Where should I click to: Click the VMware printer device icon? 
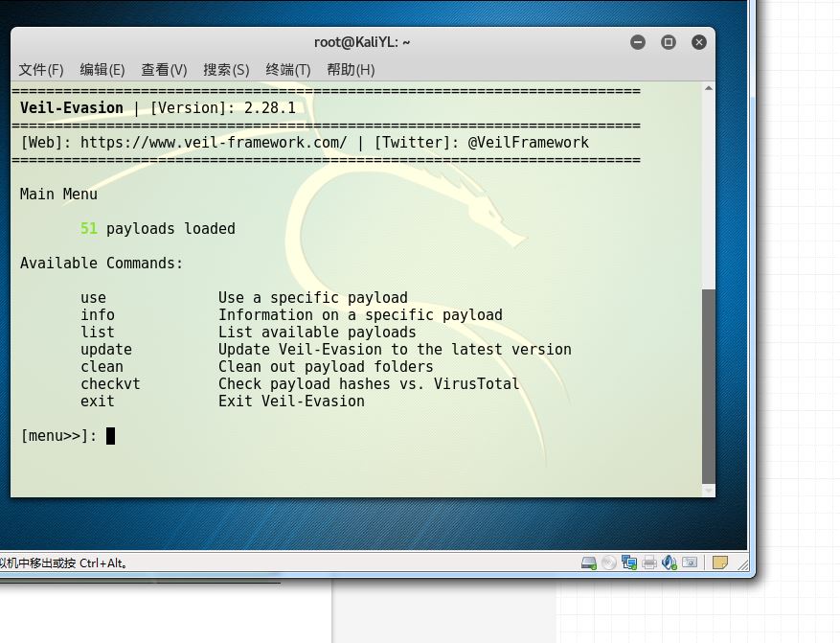point(649,563)
